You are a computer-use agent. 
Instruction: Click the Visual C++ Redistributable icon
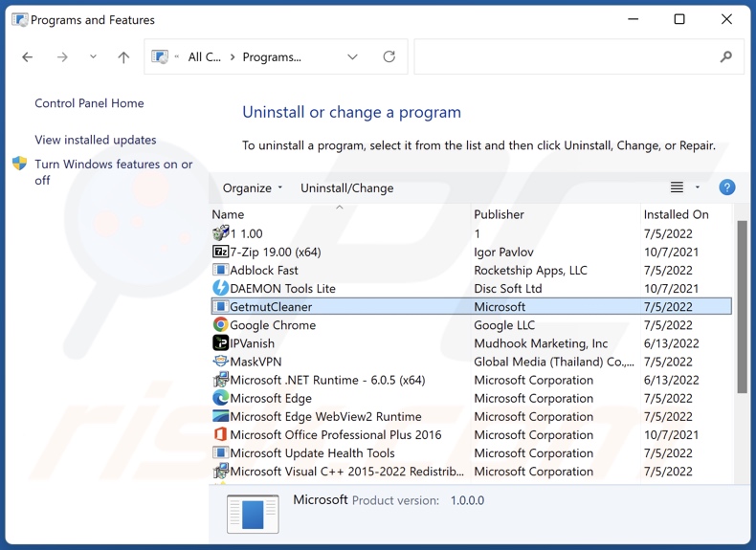click(220, 472)
